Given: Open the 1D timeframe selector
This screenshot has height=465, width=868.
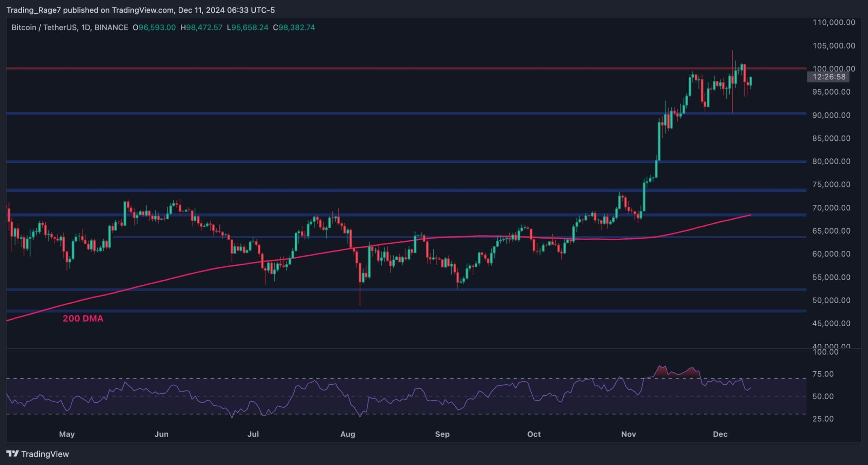Looking at the screenshot, I should (x=85, y=28).
